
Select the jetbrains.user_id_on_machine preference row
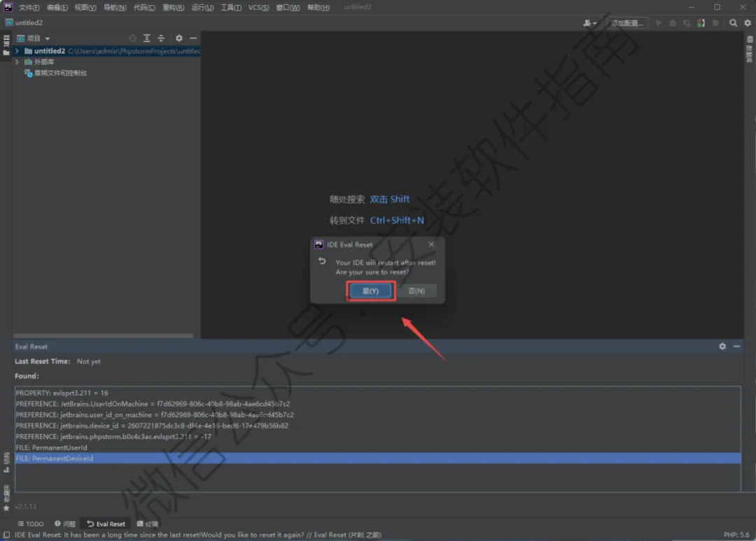coord(377,414)
